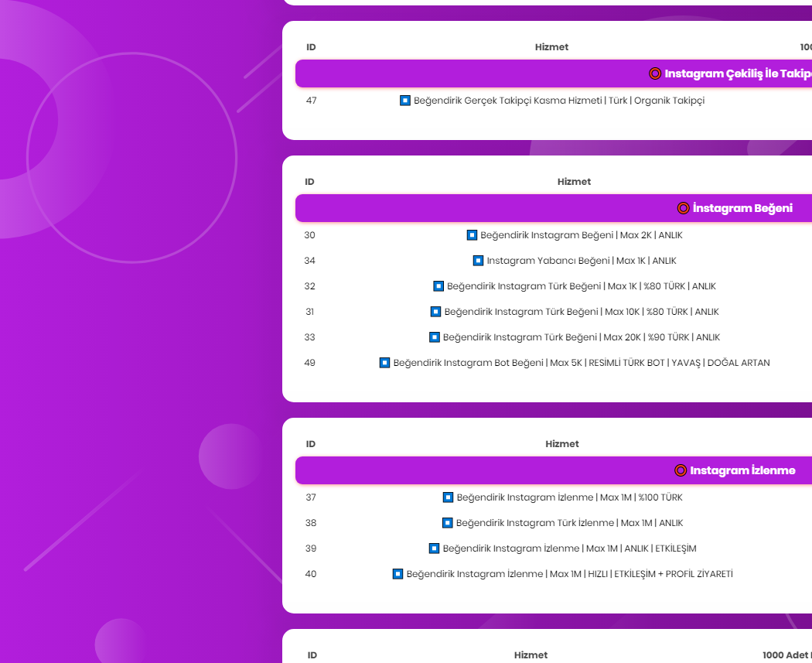The width and height of the screenshot is (812, 663).
Task: Select İnstagram Beğeni category title
Action: point(742,208)
